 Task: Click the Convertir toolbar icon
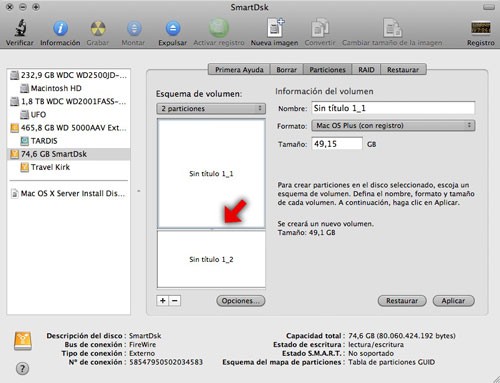pos(320,28)
